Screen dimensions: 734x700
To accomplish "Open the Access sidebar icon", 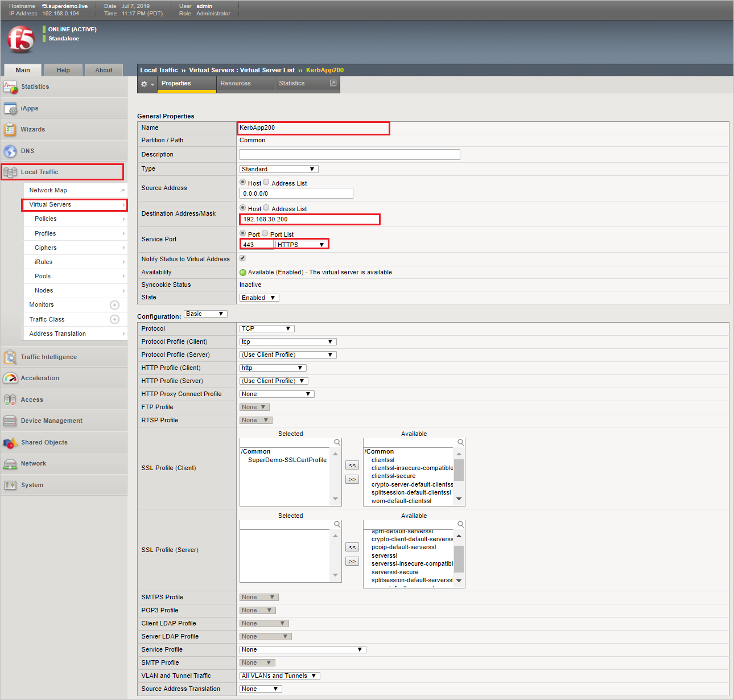I will tap(10, 400).
